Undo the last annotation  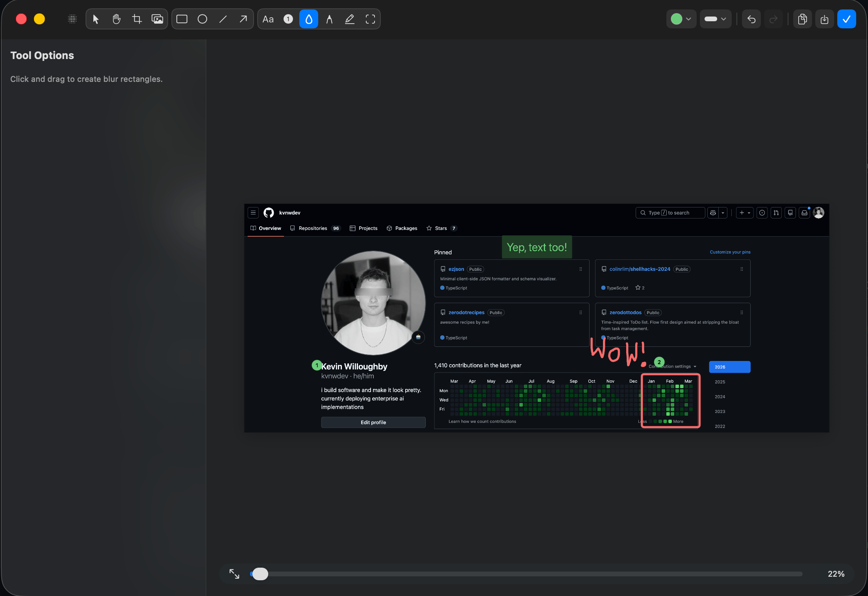[751, 19]
